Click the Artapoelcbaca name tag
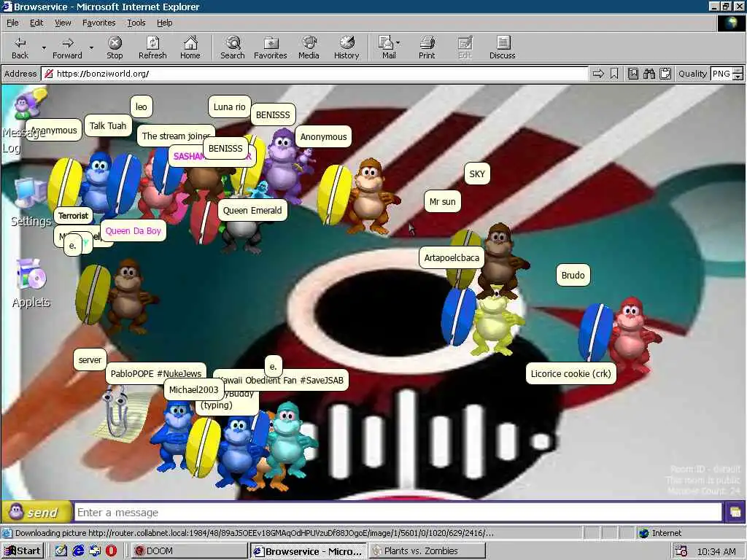Viewport: 747px width, 560px height. [452, 257]
